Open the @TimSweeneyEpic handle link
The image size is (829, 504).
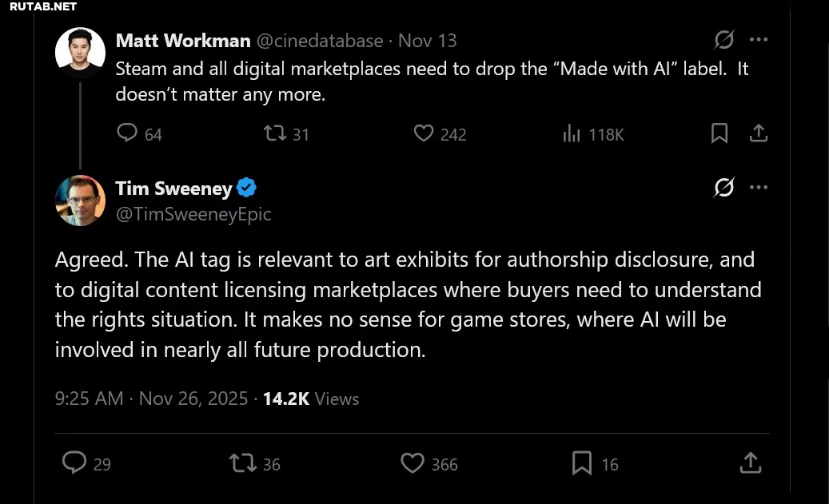[x=193, y=214]
